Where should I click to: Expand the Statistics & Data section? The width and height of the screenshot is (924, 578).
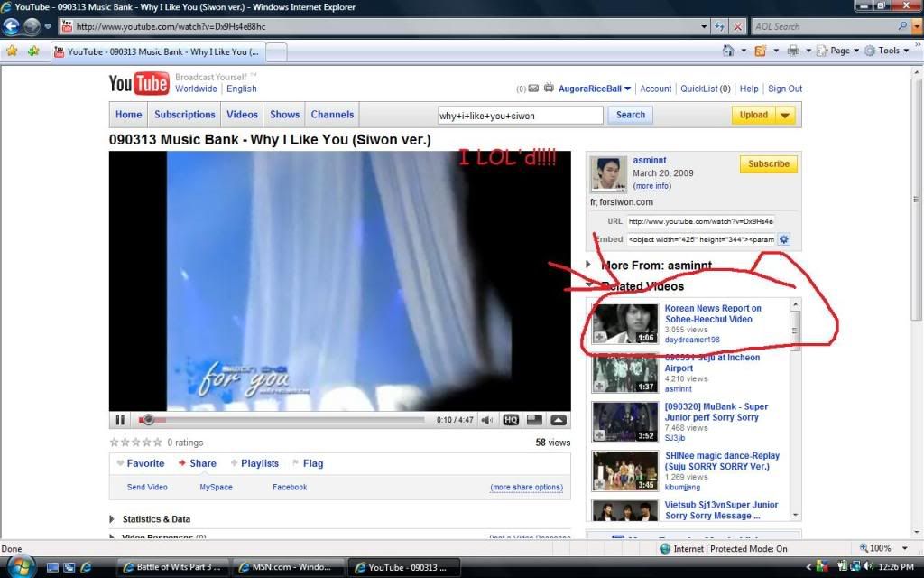point(113,519)
